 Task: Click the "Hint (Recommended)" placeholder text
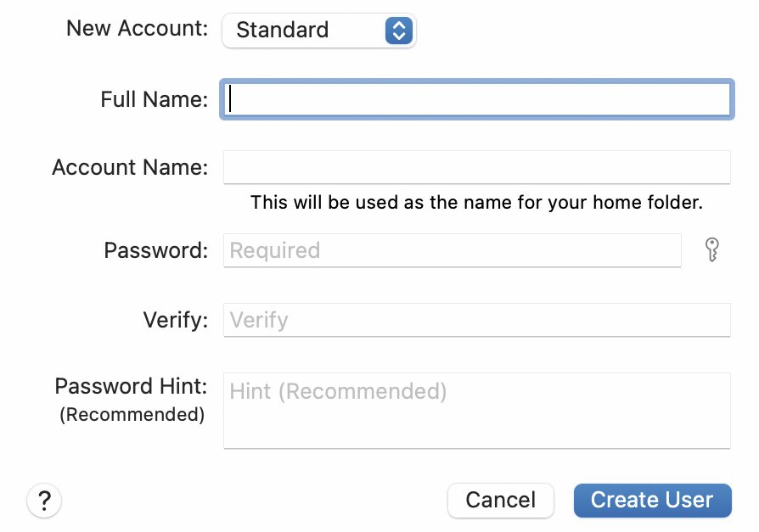pos(338,391)
